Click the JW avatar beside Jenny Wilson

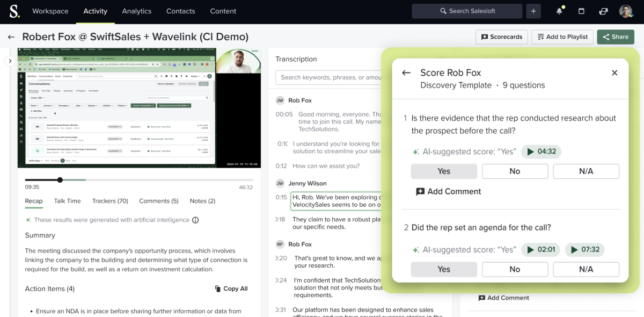[x=280, y=183]
